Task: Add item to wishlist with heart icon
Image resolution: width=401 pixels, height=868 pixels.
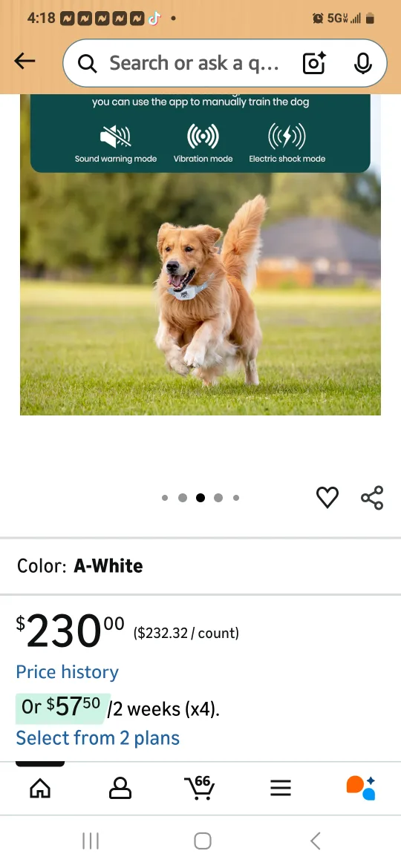Action: coord(327,497)
